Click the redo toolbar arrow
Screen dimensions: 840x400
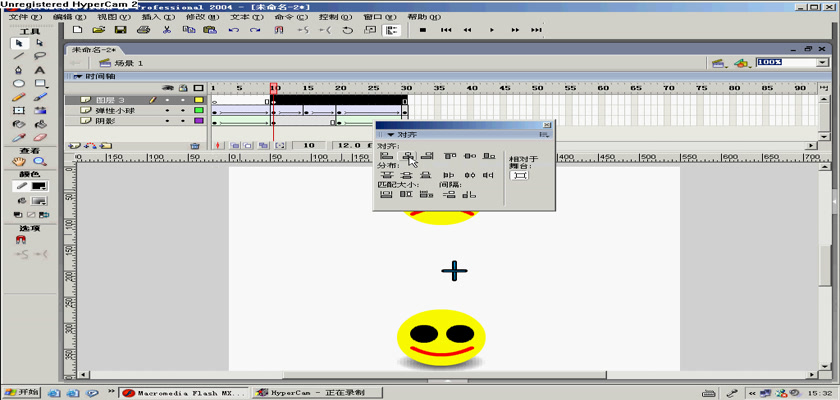(255, 31)
